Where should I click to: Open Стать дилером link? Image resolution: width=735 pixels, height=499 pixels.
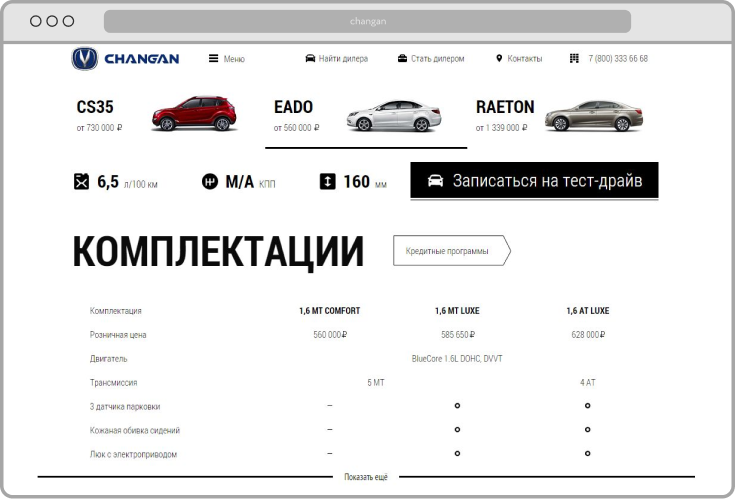438,59
